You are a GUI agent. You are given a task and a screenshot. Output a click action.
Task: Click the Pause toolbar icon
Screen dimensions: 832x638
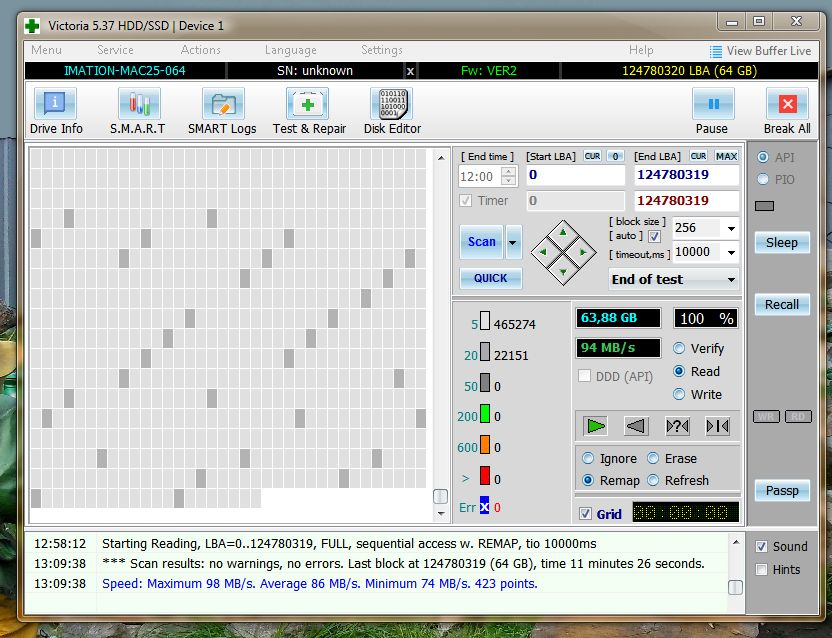713,104
